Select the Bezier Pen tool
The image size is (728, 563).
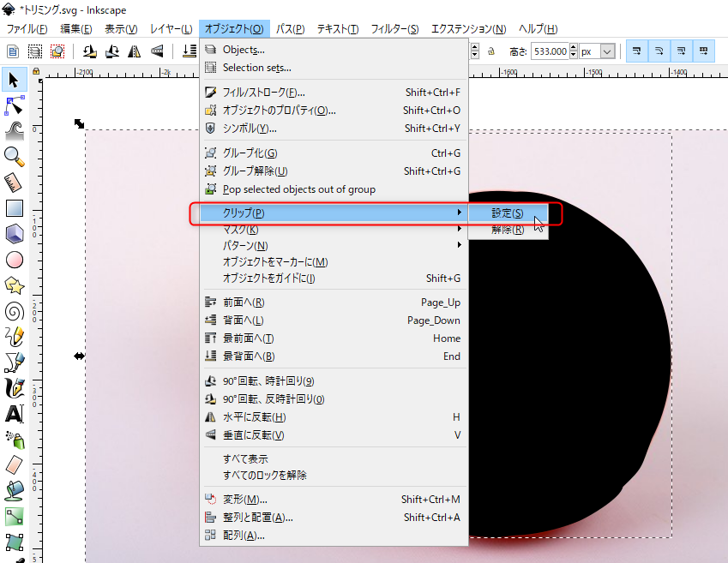(x=15, y=362)
